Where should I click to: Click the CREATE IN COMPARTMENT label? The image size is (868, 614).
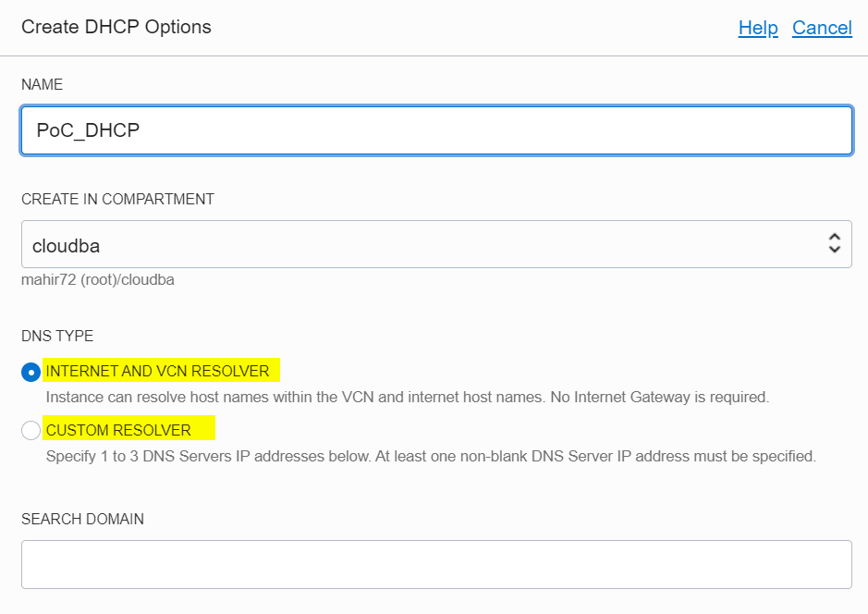117,199
